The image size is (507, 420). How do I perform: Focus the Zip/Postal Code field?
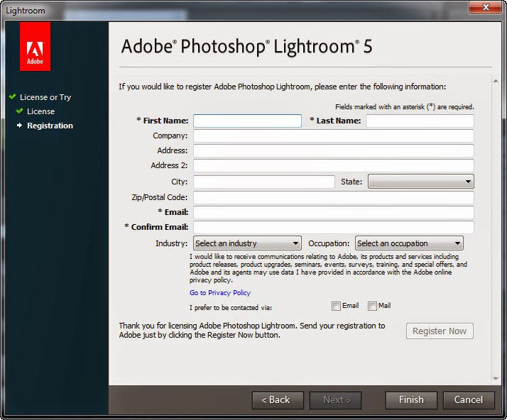(334, 197)
